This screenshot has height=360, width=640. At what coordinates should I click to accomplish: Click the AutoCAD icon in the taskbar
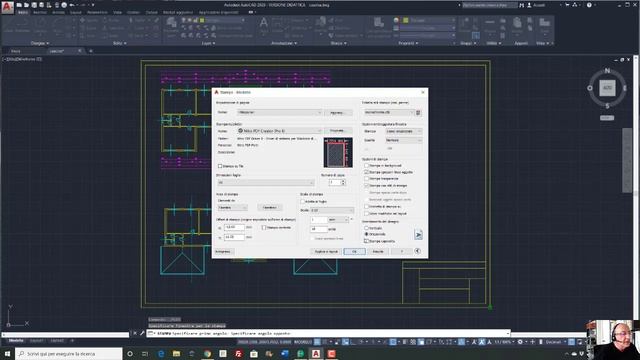pos(316,353)
